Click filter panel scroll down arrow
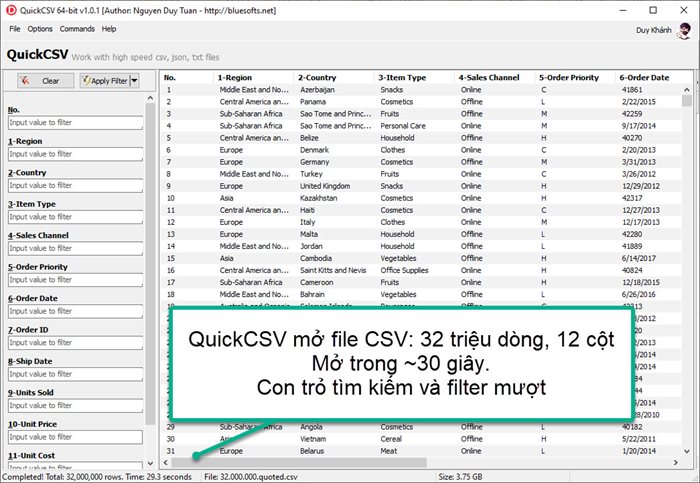Viewport: 700px width, 483px height. (x=150, y=463)
